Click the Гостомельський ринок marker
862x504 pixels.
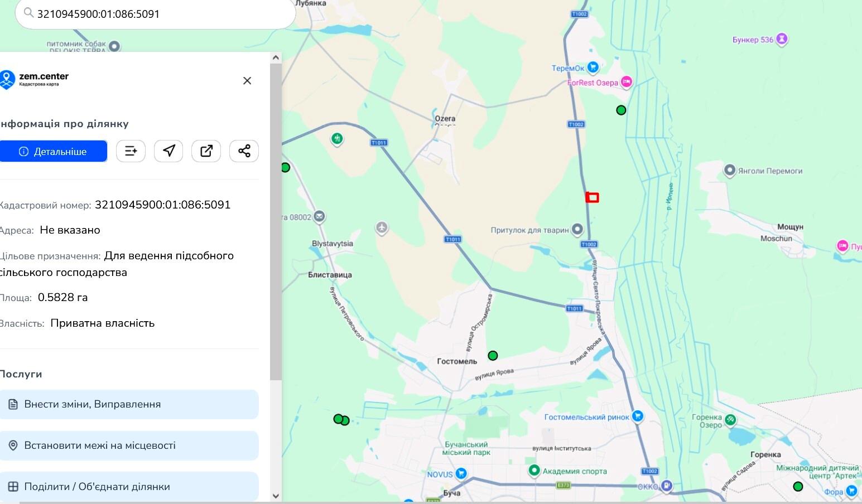pyautogui.click(x=638, y=416)
